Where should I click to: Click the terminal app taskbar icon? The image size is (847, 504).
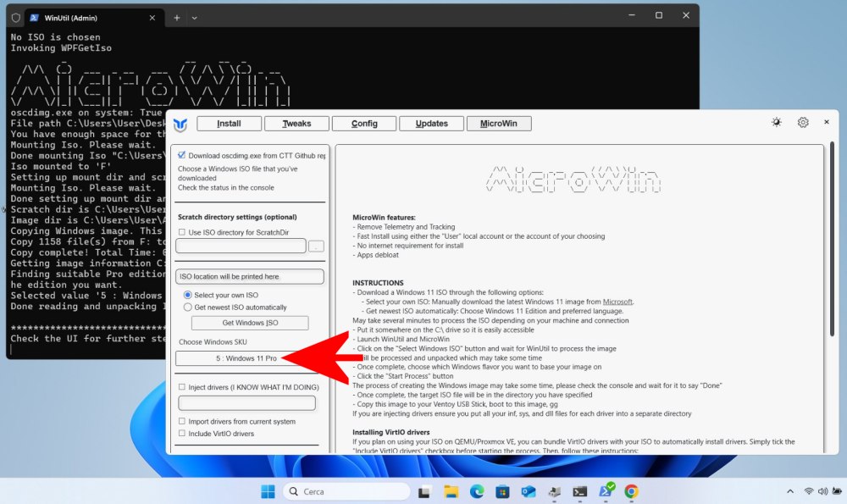click(580, 491)
